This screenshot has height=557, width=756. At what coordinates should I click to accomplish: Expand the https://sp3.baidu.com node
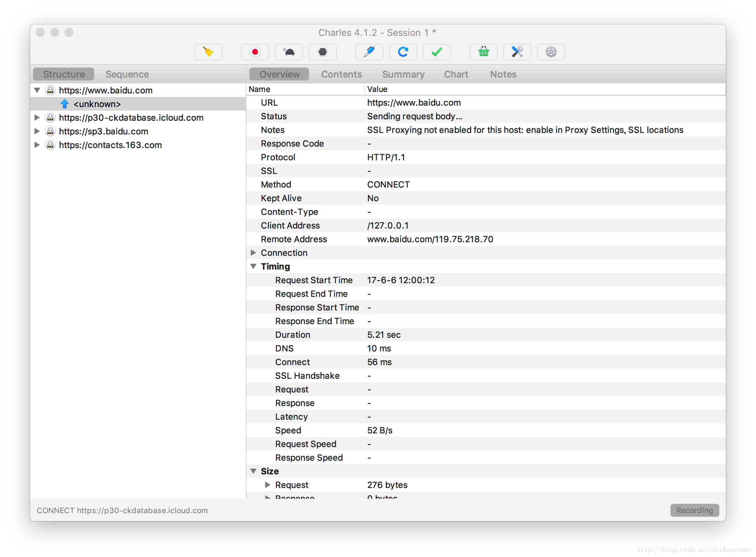pos(37,131)
